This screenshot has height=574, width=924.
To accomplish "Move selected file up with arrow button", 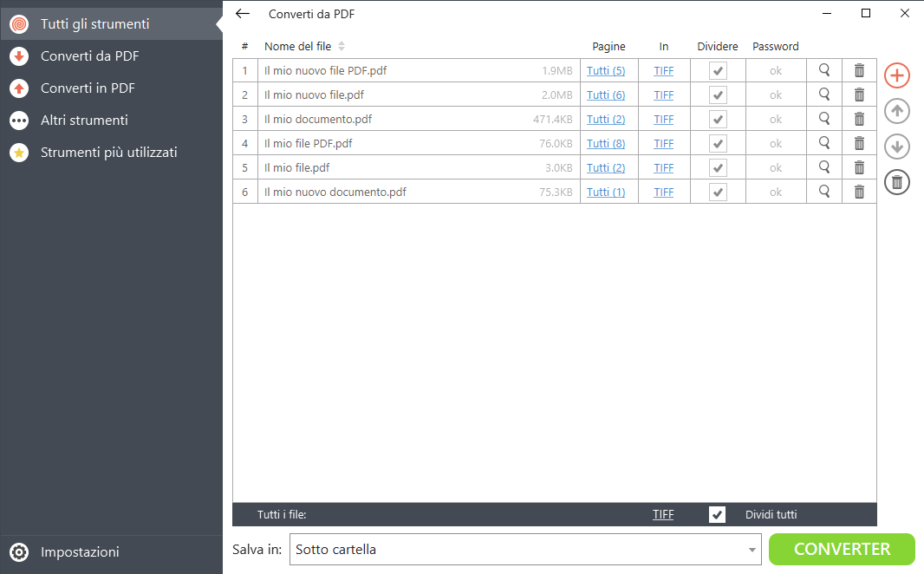I will coord(897,111).
